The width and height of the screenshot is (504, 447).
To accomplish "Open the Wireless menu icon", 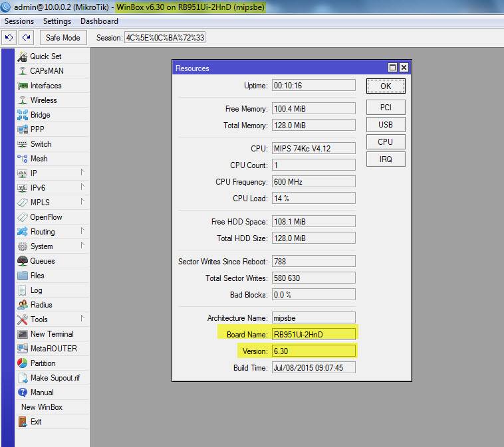I will (22, 100).
